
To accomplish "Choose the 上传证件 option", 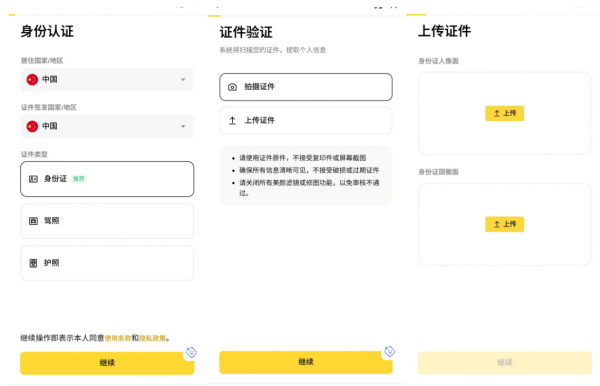I will click(306, 121).
